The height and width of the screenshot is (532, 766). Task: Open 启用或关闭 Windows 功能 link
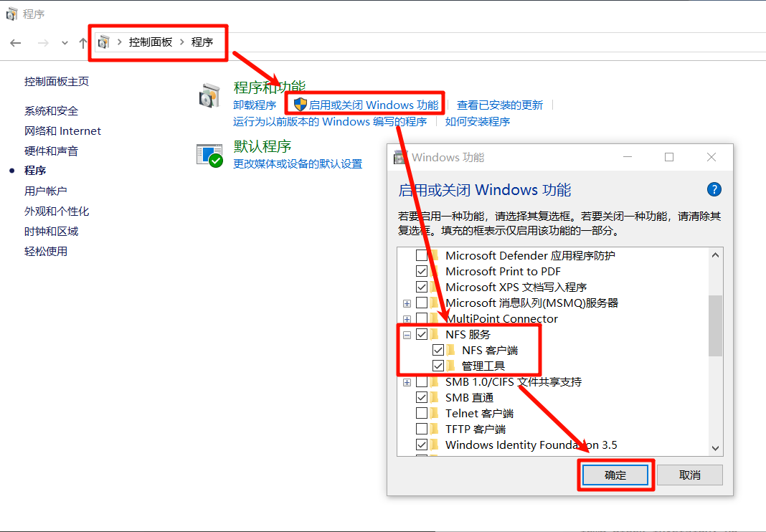(x=374, y=105)
